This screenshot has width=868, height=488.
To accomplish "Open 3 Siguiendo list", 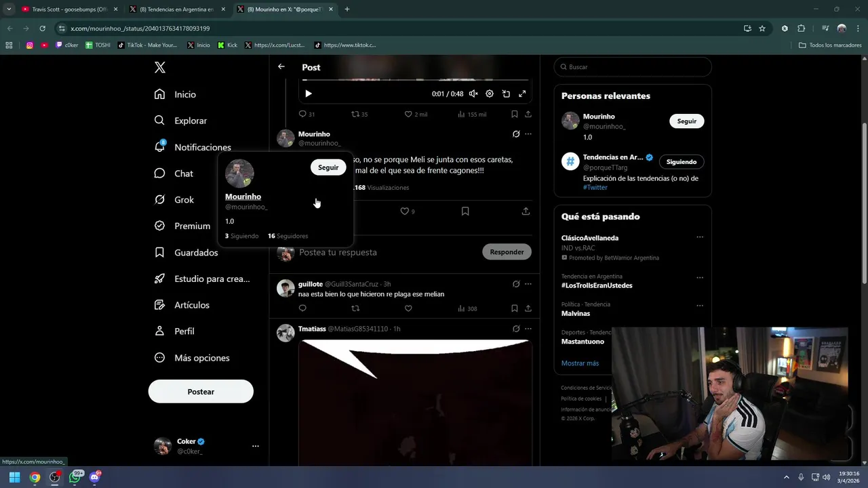I will tap(241, 236).
